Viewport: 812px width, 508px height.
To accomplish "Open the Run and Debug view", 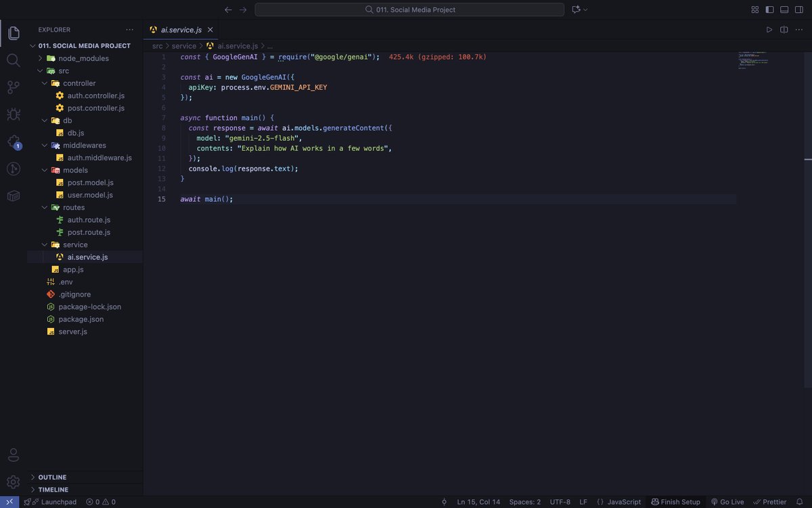I will pos(14,114).
